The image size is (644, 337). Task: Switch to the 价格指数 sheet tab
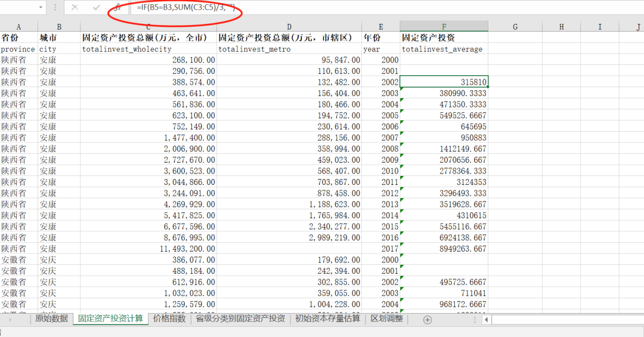169,319
